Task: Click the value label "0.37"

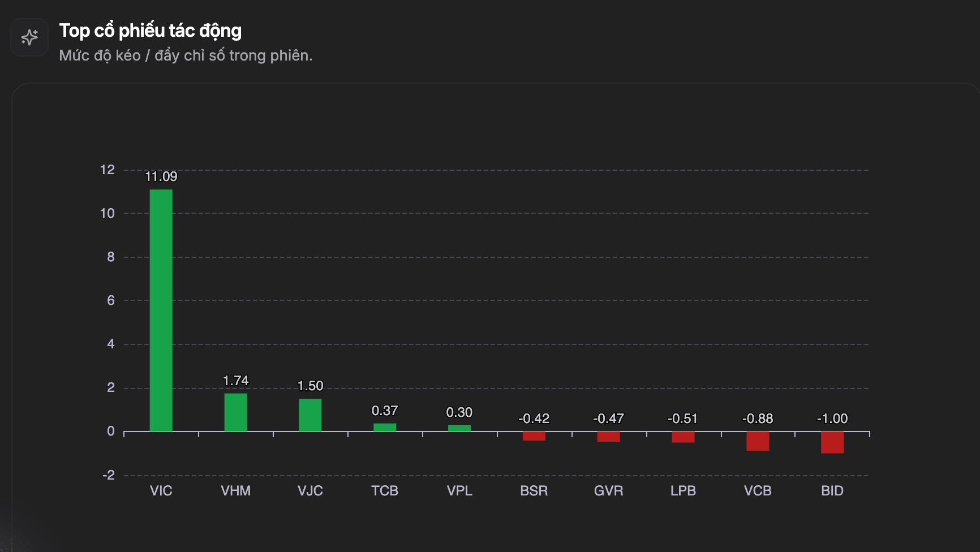Action: 385,411
